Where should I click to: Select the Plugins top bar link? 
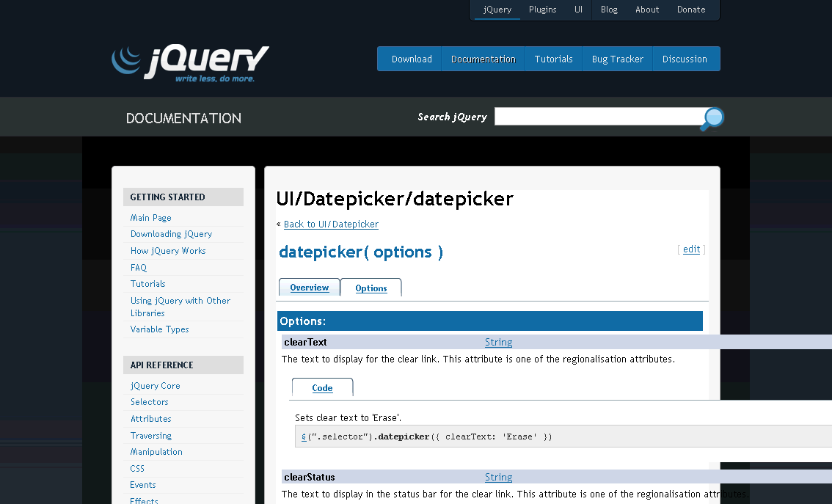542,10
